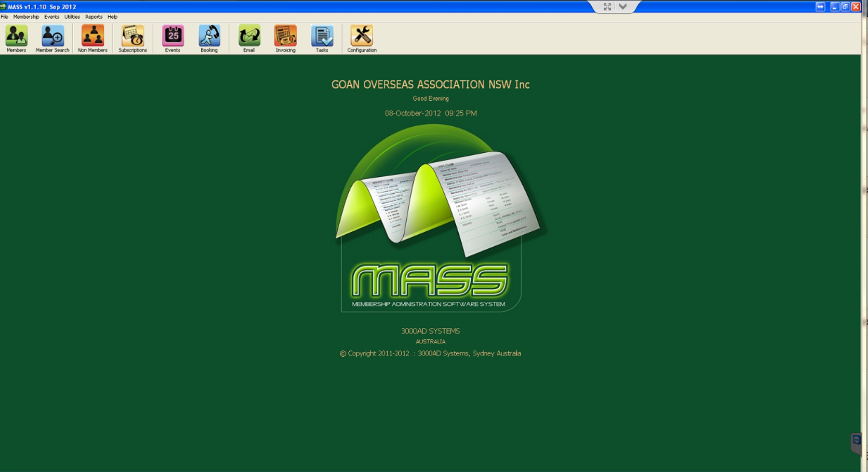This screenshot has height=472, width=868.
Task: Open the Booking toolbar icon
Action: tap(209, 36)
